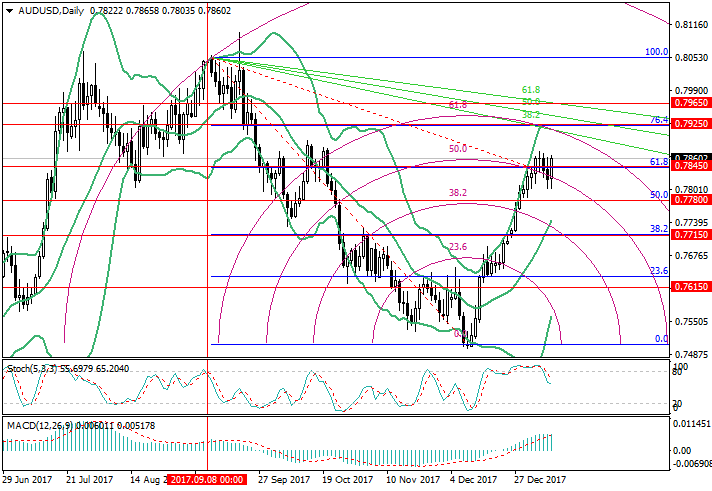Click the 29 Jun 2017 date axis label
Viewport: 712px width, 491px height.
point(27,480)
